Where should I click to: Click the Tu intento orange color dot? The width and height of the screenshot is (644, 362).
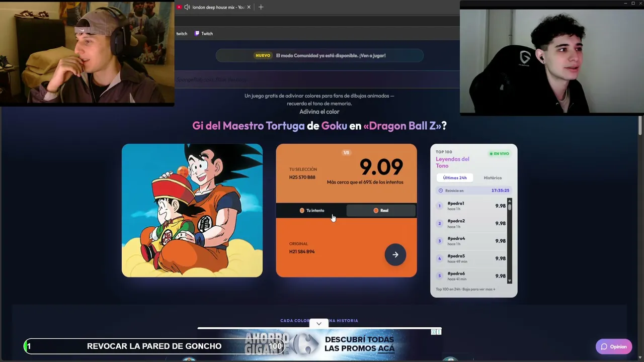click(302, 211)
